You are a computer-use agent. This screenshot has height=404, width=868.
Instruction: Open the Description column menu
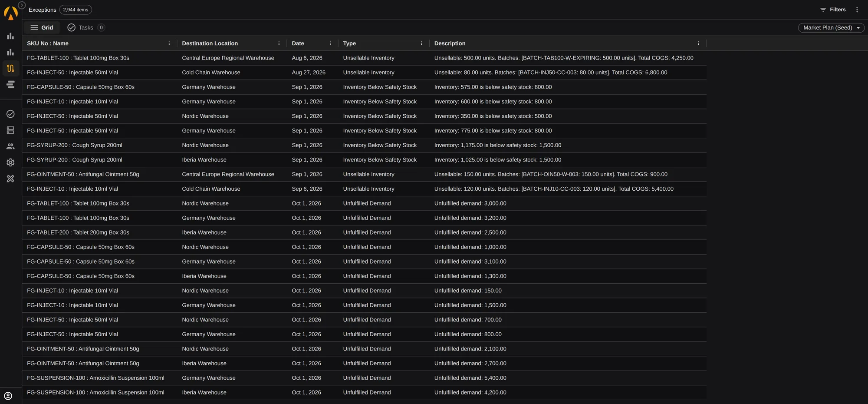pyautogui.click(x=698, y=43)
